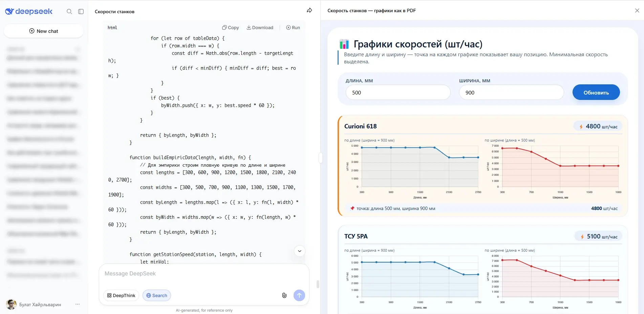The height and width of the screenshot is (314, 644).
Task: Jump to bottom using the chevron button
Action: click(299, 251)
